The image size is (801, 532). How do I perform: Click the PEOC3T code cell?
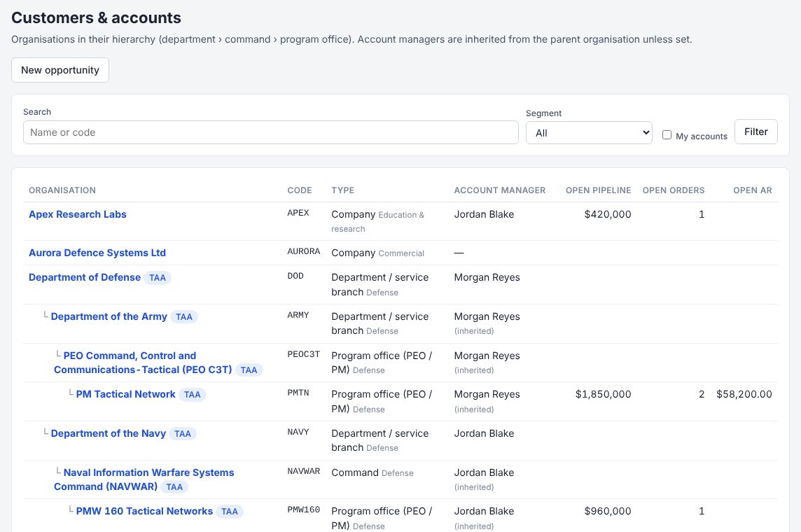(x=303, y=353)
